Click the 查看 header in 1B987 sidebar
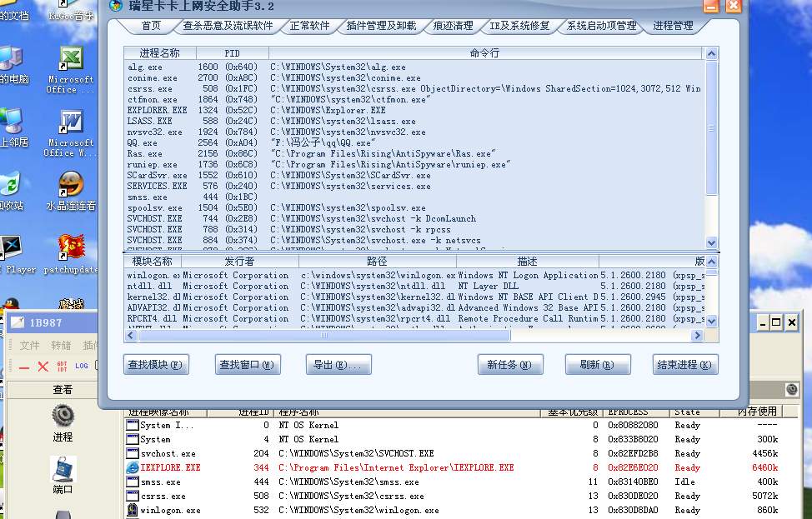This screenshot has width=812, height=519. [x=63, y=390]
